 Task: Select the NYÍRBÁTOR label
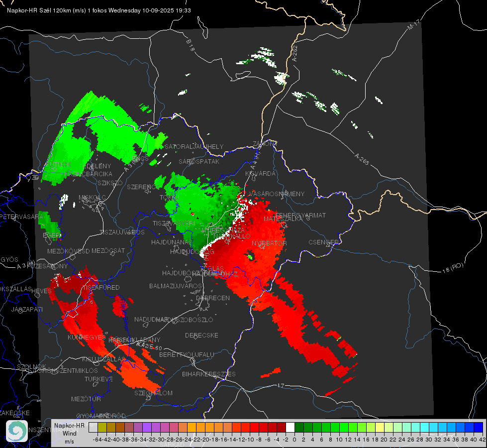[269, 243]
